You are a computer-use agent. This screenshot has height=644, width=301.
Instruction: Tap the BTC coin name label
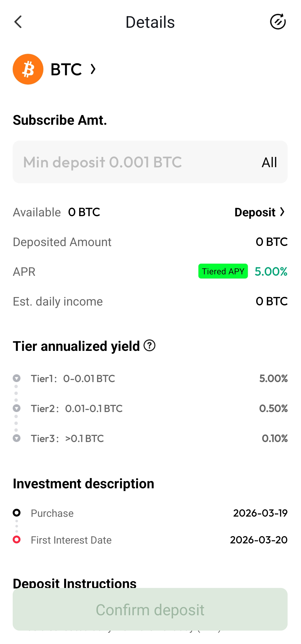66,69
